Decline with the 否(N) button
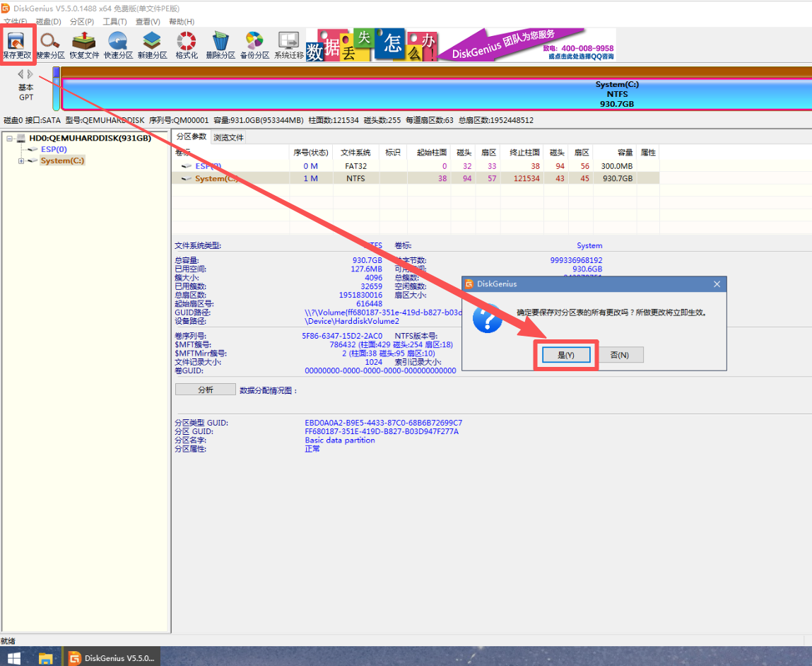 (x=622, y=354)
